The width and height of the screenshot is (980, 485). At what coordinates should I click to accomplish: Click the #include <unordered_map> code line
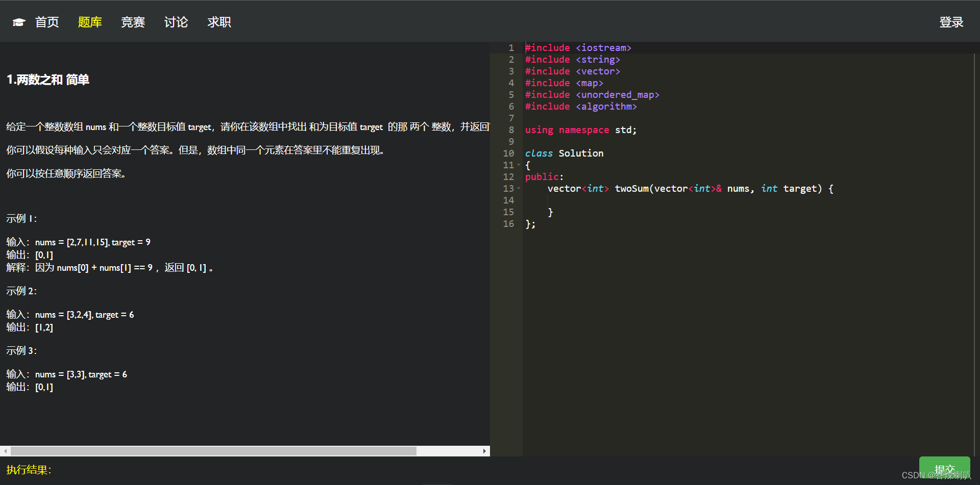[592, 94]
